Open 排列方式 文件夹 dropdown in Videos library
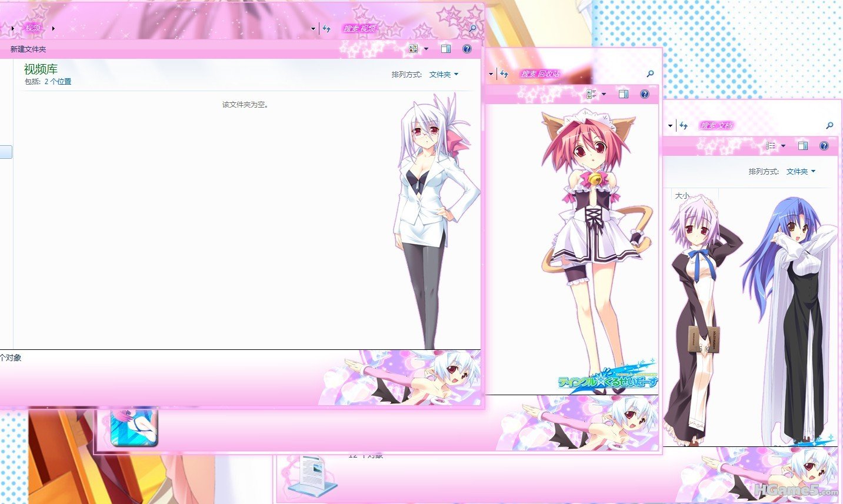Screen dimensions: 843x504 pos(444,75)
